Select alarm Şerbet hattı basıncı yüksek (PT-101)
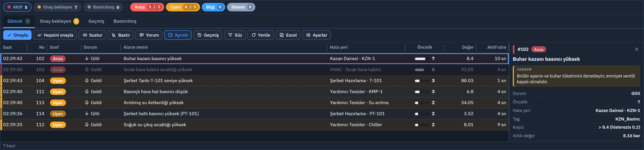The height and width of the screenshot is (150, 644). [x=254, y=114]
